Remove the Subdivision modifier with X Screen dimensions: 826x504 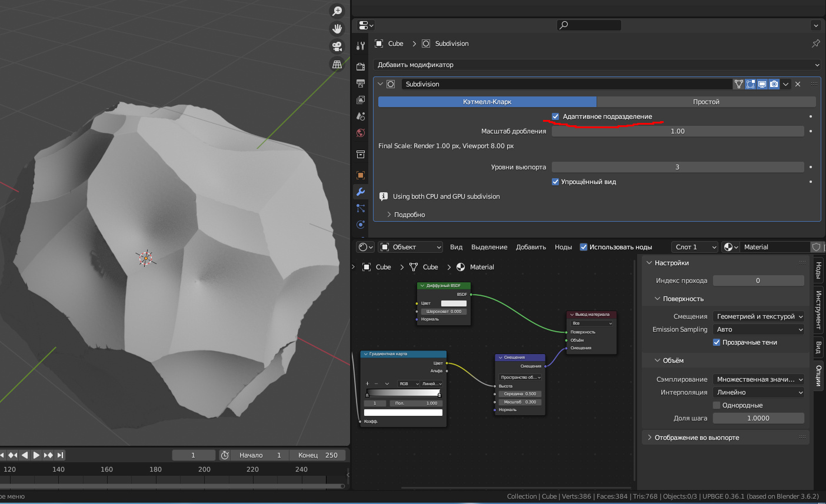pyautogui.click(x=798, y=84)
